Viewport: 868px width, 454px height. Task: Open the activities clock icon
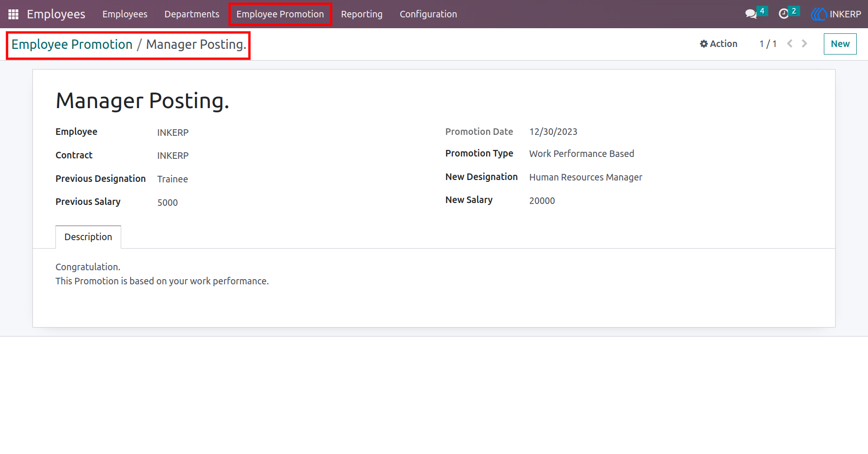[783, 14]
